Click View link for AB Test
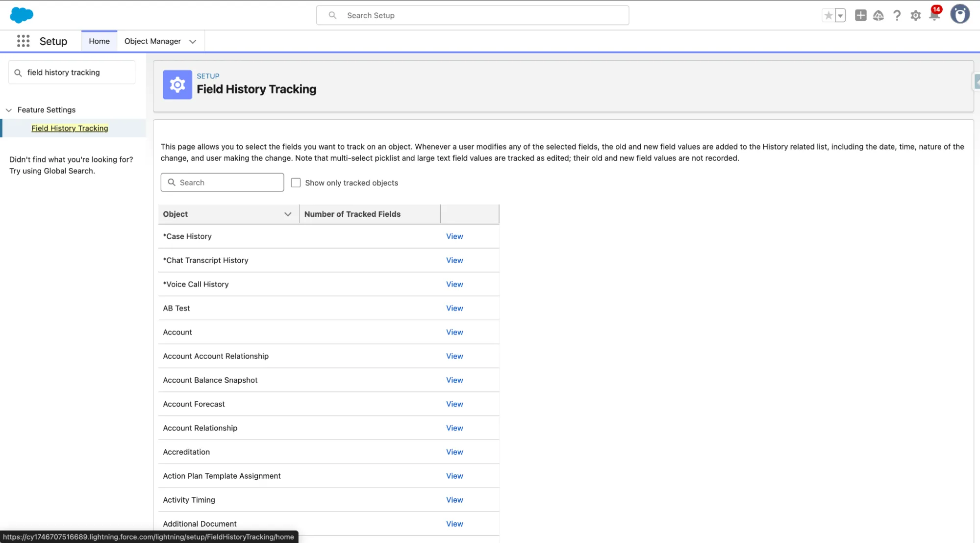Screen dimensions: 980x543 [454, 309]
